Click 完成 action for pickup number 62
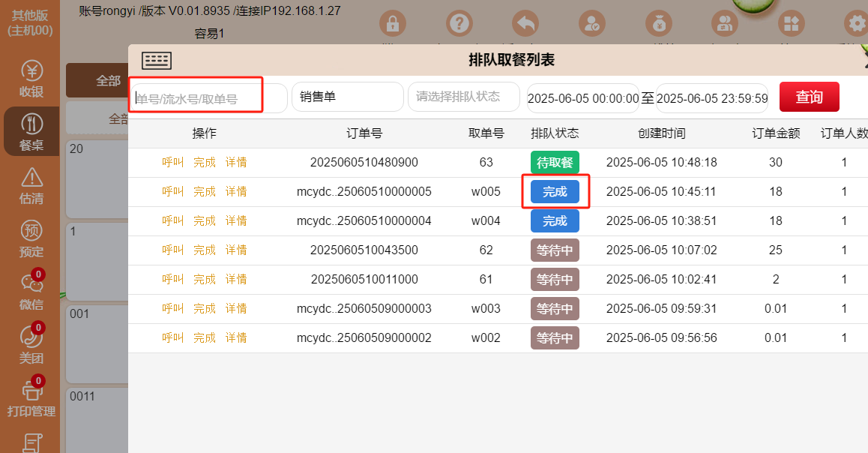This screenshot has width=868, height=453. [205, 250]
